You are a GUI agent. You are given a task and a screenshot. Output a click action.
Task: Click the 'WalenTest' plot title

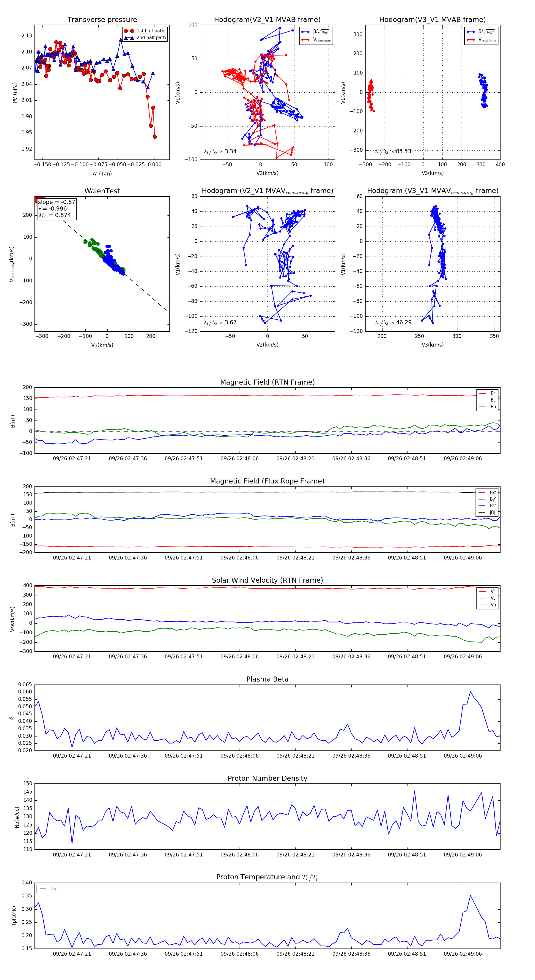(102, 191)
